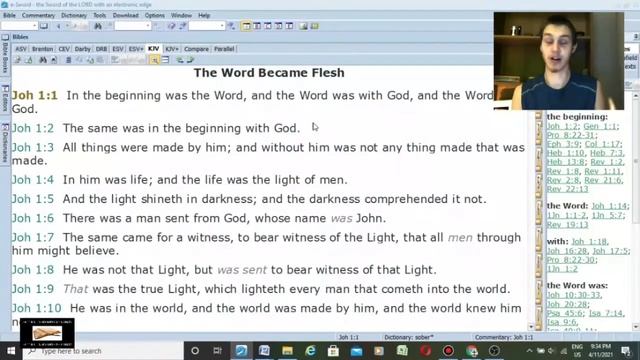640x360 pixels.
Task: Open the Options menu
Action: tap(155, 16)
